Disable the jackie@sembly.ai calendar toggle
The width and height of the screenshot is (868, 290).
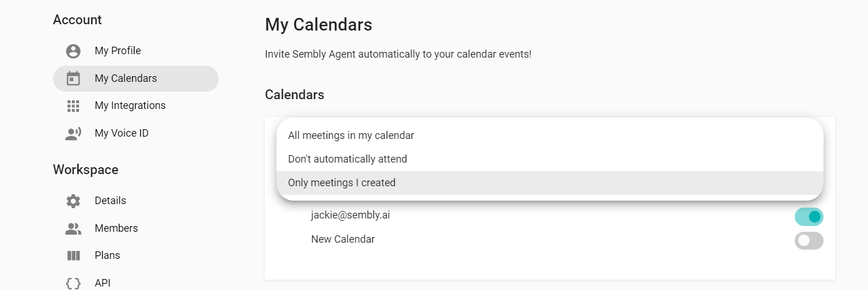point(809,217)
